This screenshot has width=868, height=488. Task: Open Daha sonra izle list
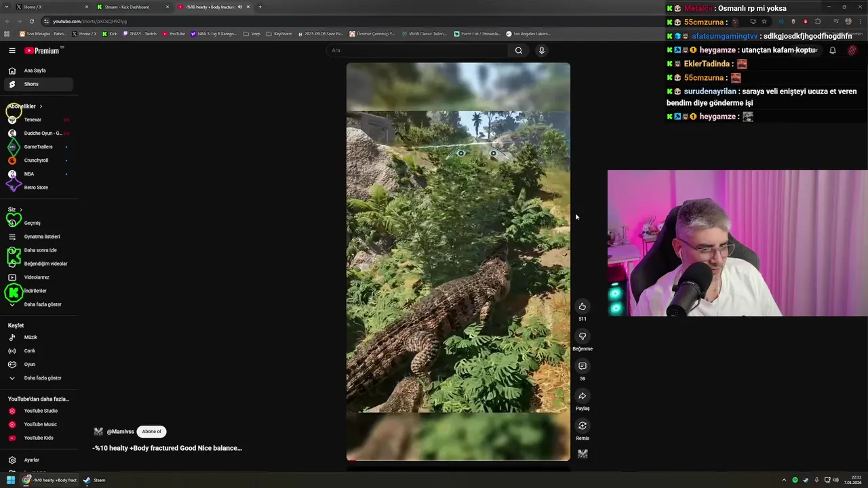tap(39, 250)
